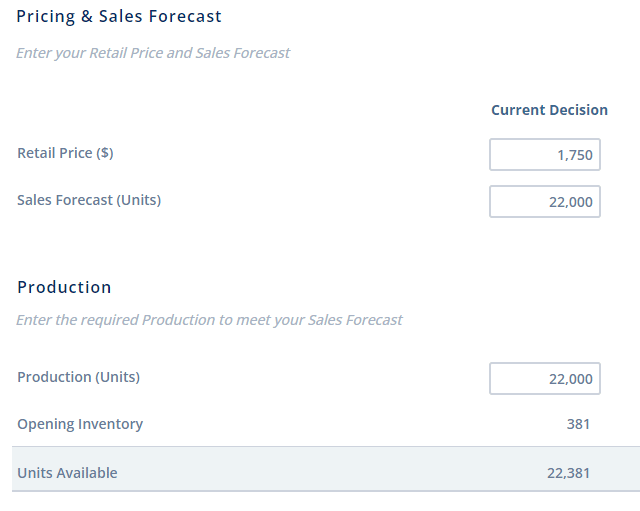Screen dimensions: 640x511
Task: Click the Opening Inventory value 381
Action: coord(578,424)
